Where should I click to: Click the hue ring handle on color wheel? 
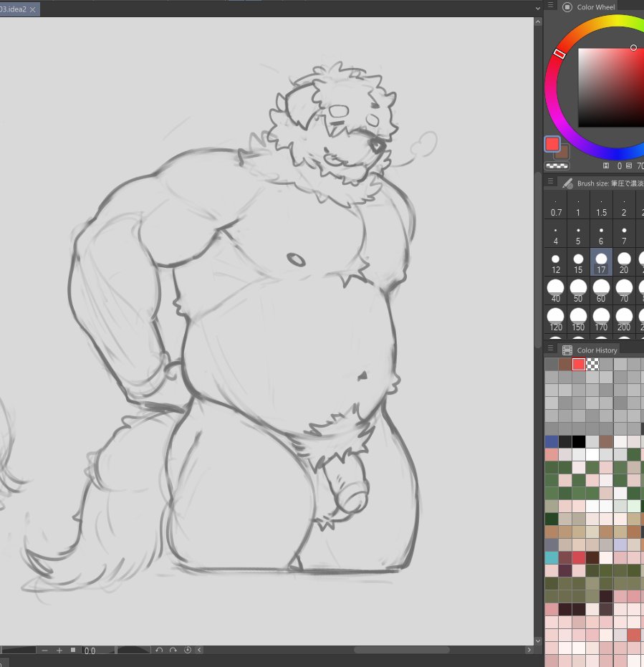pyautogui.click(x=559, y=54)
